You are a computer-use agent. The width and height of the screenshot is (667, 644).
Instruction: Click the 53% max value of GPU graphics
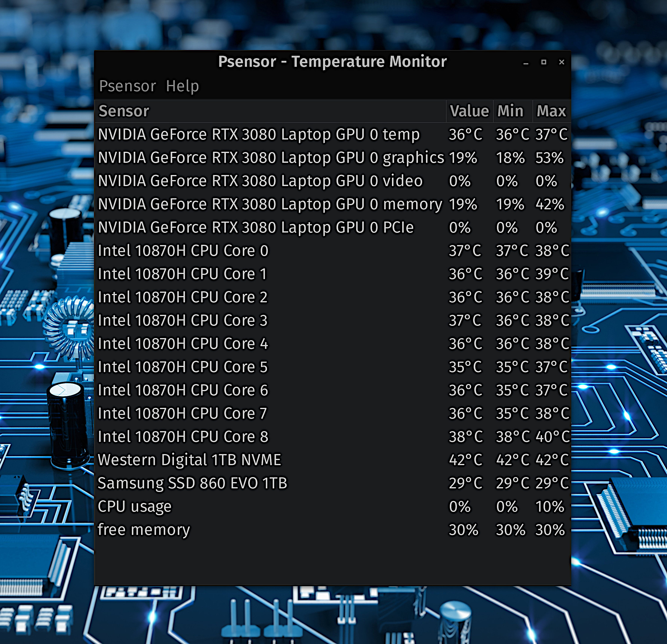point(549,158)
